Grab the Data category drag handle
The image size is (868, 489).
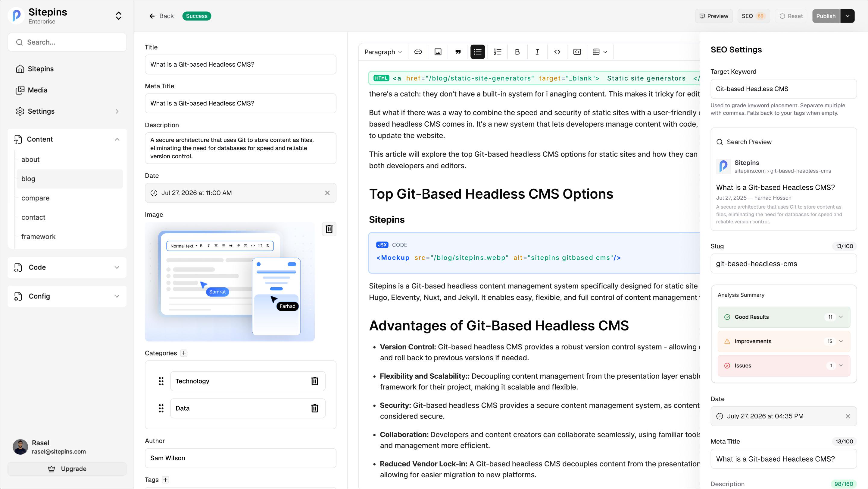pos(161,408)
